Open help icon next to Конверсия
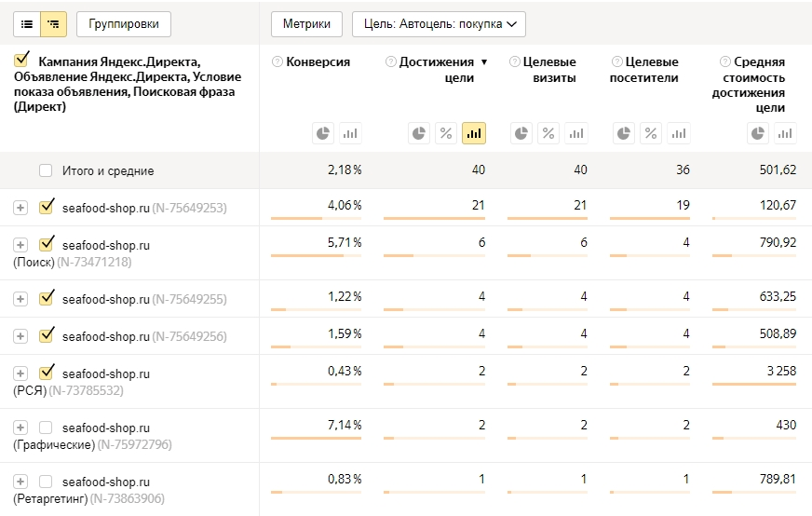Viewport: 812px width, 516px height. click(277, 62)
